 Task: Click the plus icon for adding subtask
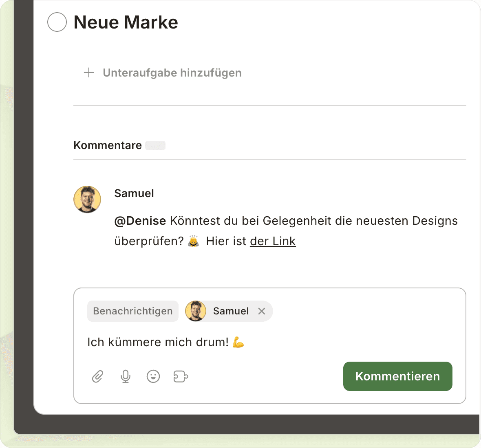point(89,73)
